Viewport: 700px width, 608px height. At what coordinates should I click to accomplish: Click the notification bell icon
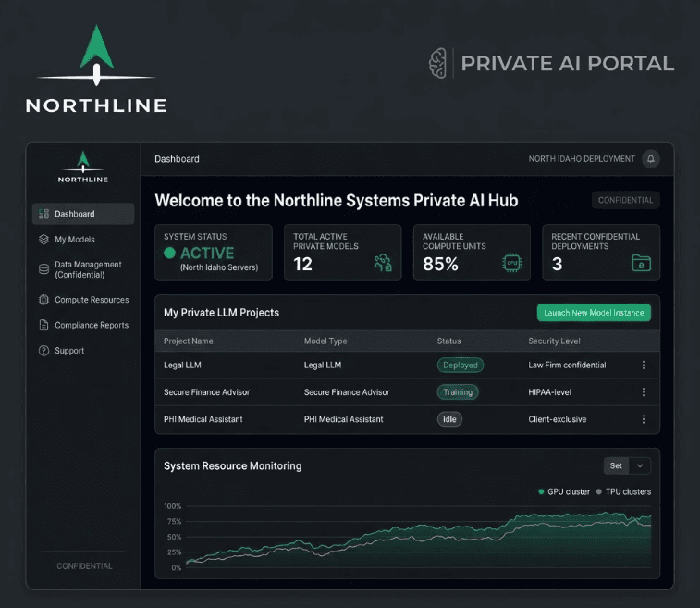[x=651, y=159]
